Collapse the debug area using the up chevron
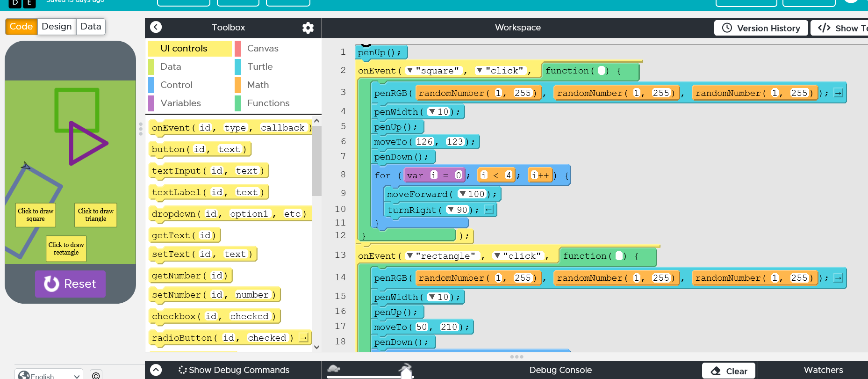The height and width of the screenshot is (379, 868). coord(156,370)
